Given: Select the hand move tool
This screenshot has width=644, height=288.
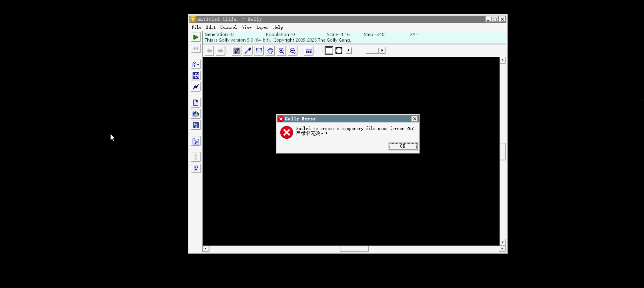Looking at the screenshot, I should [x=270, y=51].
